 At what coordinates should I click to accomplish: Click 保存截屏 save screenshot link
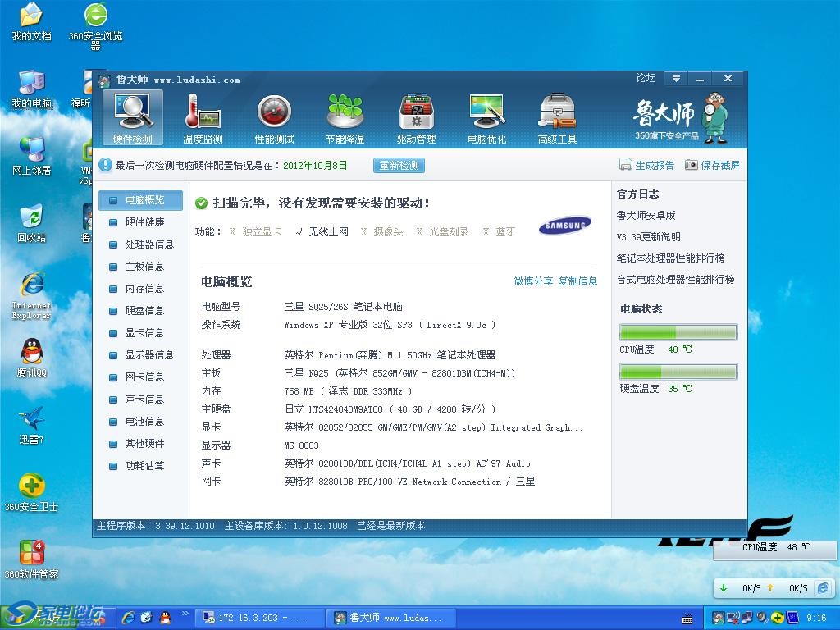(712, 165)
